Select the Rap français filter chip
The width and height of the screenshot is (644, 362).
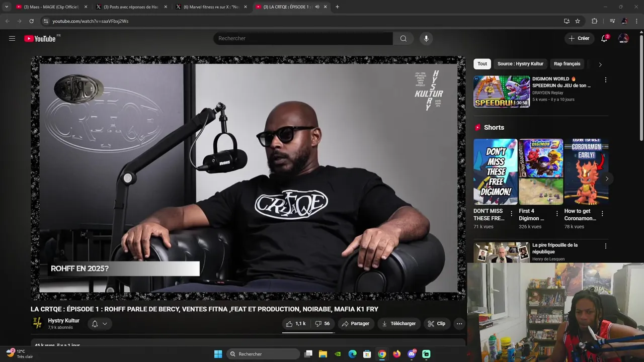click(567, 64)
